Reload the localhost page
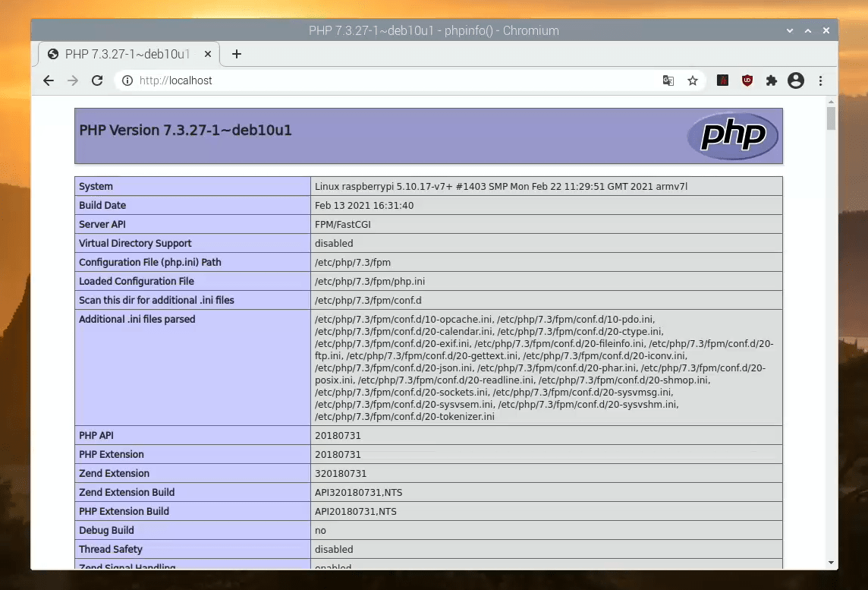This screenshot has width=868, height=590. coord(97,80)
